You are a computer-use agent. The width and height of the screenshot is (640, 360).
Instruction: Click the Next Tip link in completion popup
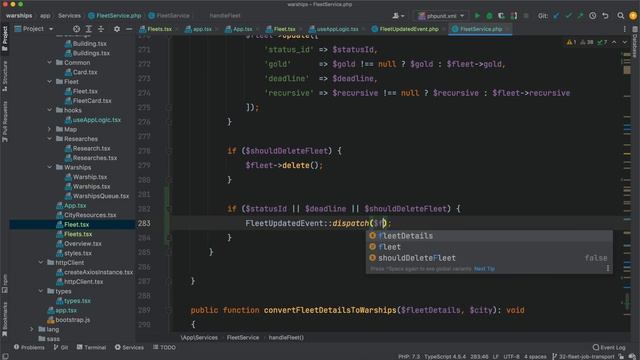(484, 269)
